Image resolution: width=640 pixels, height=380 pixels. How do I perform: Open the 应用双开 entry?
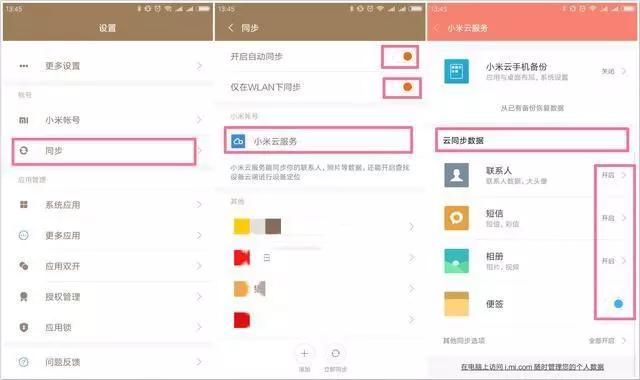pos(109,266)
